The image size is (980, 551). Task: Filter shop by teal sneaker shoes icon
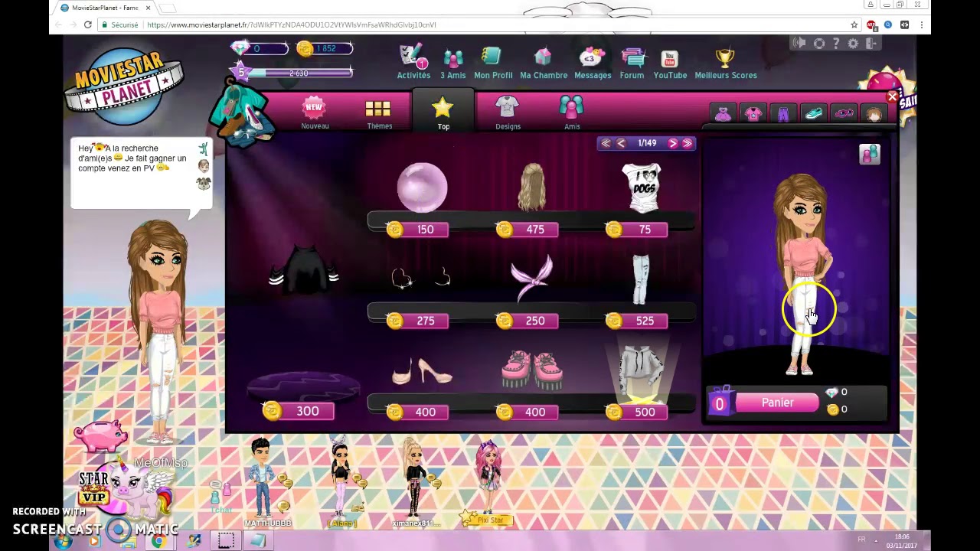pyautogui.click(x=814, y=114)
